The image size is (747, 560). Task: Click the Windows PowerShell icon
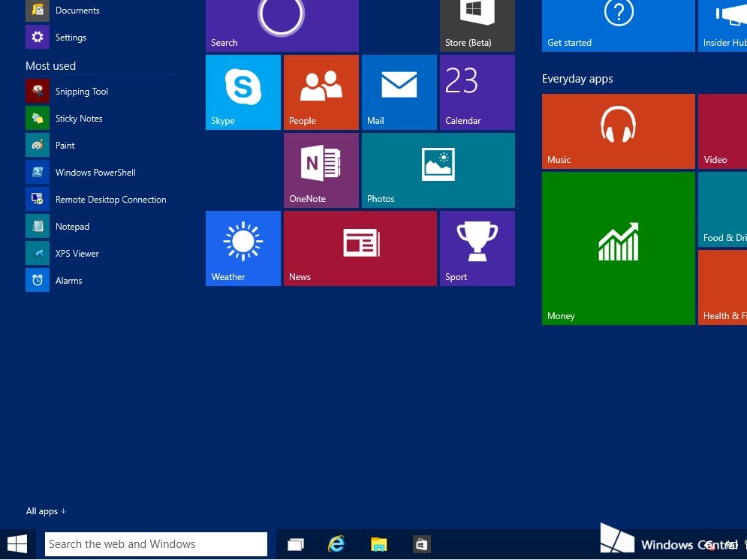click(38, 173)
